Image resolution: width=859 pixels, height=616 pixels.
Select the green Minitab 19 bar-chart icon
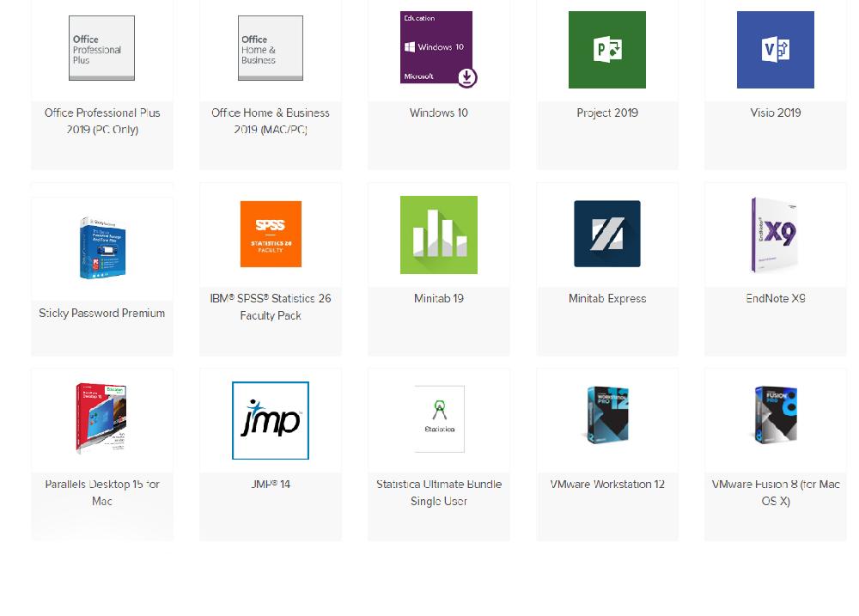tap(438, 235)
